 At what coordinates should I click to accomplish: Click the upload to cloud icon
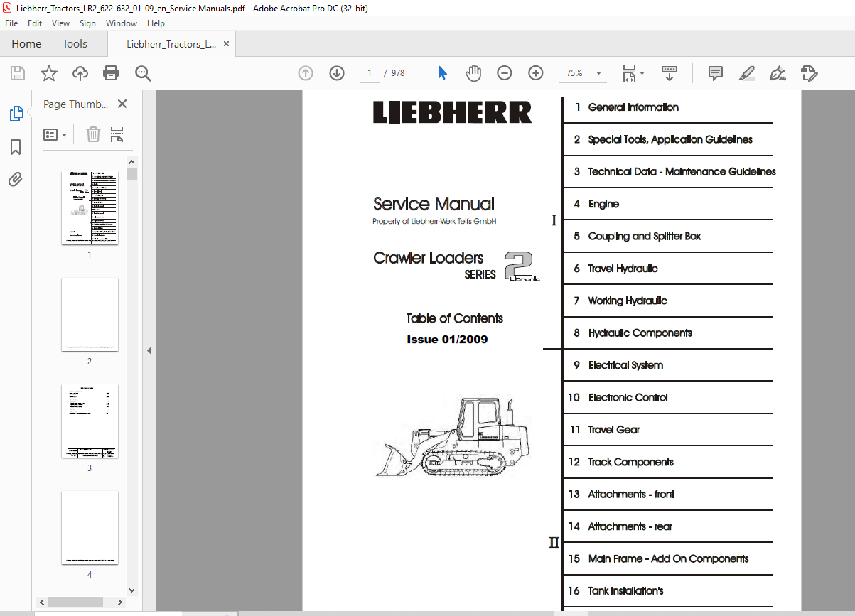pyautogui.click(x=80, y=73)
